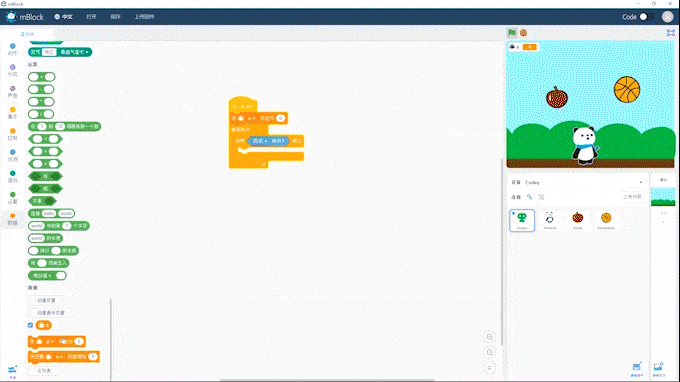Open the 中文 language menu
Image resolution: width=680 pixels, height=382 pixels.
(x=63, y=17)
